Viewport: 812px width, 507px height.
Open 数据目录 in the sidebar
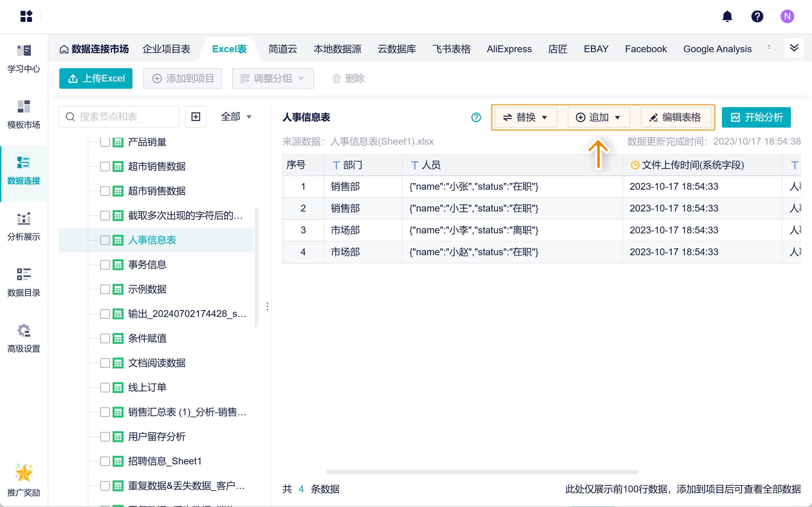[x=24, y=283]
